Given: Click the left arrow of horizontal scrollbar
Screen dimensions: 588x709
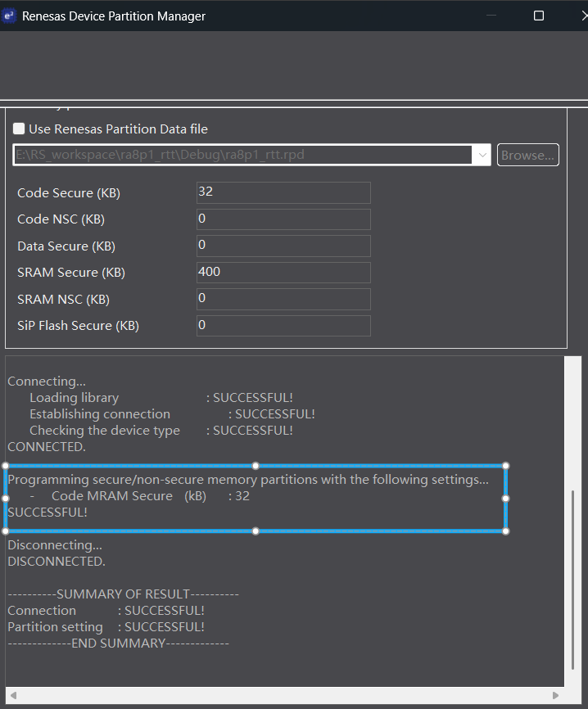Looking at the screenshot, I should [13, 695].
